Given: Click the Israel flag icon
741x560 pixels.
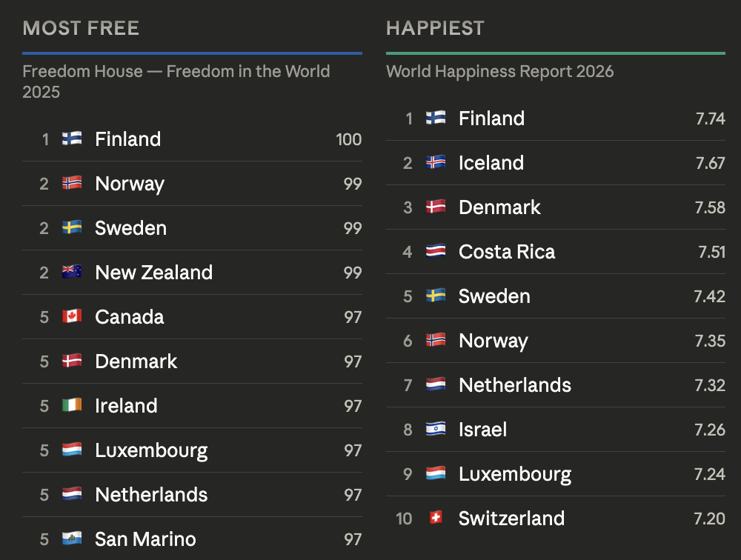Looking at the screenshot, I should (x=436, y=429).
